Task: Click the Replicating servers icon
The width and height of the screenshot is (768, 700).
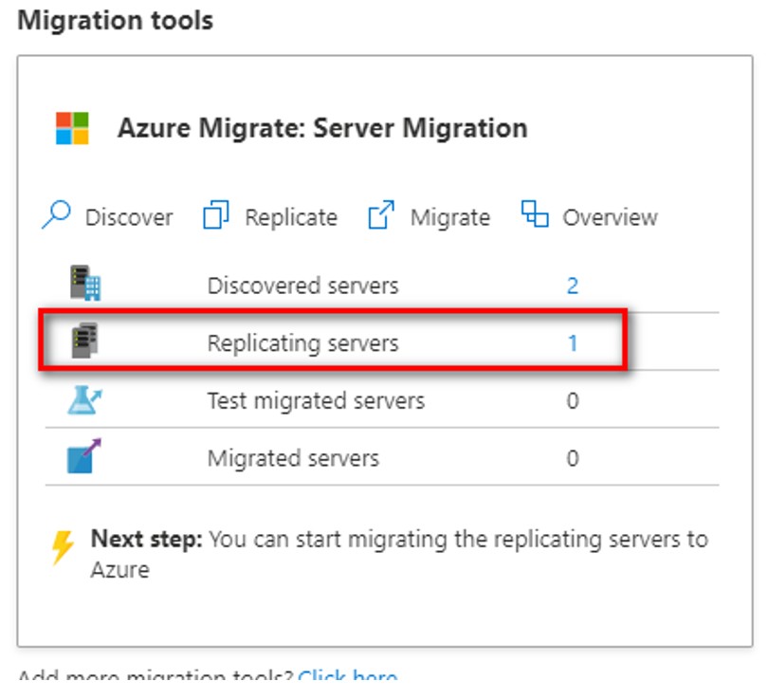Action: pyautogui.click(x=84, y=341)
